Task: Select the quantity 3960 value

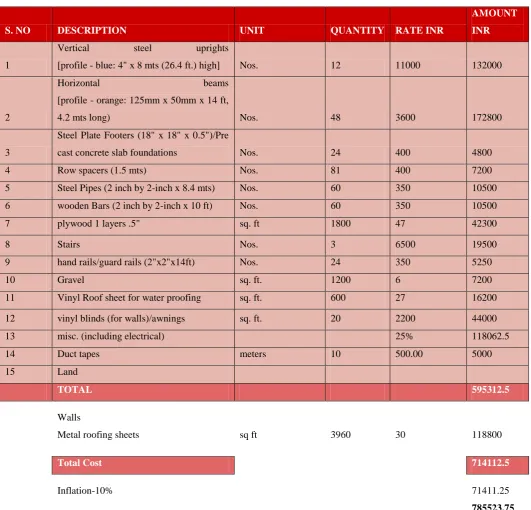Action: (340, 435)
